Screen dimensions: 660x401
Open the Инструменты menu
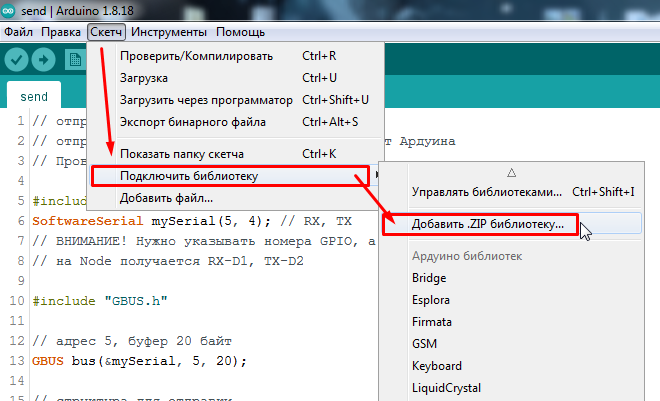tap(169, 32)
